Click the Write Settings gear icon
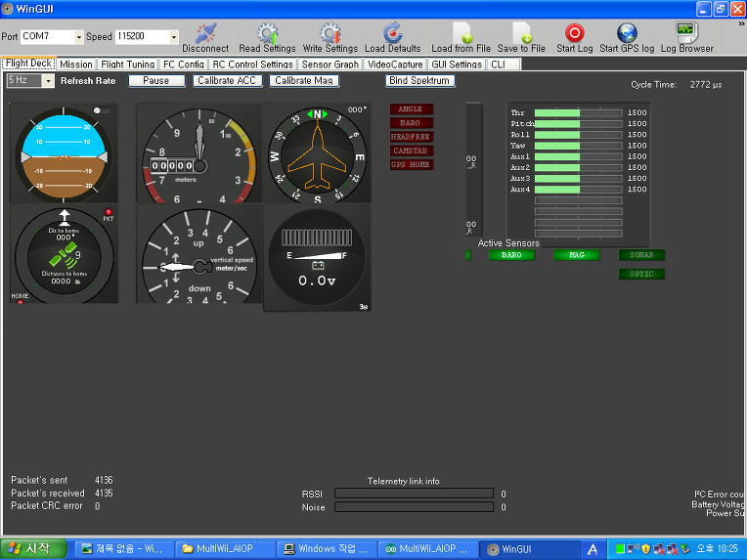Screen dimensions: 747x560 click(x=330, y=33)
